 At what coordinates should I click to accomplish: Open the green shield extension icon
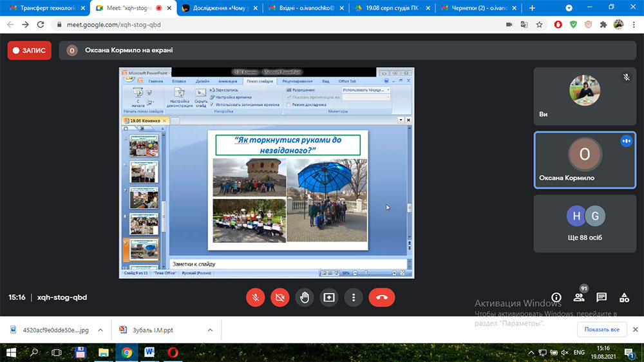[x=573, y=24]
